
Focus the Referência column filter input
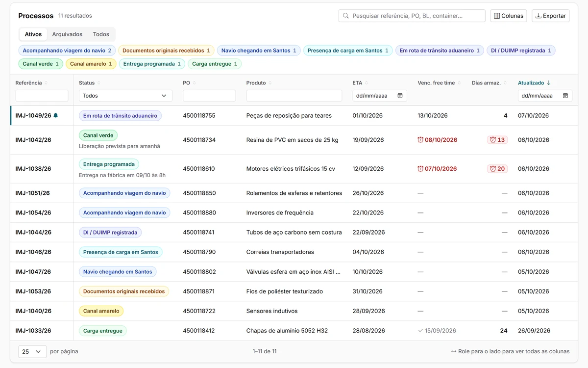click(x=42, y=96)
